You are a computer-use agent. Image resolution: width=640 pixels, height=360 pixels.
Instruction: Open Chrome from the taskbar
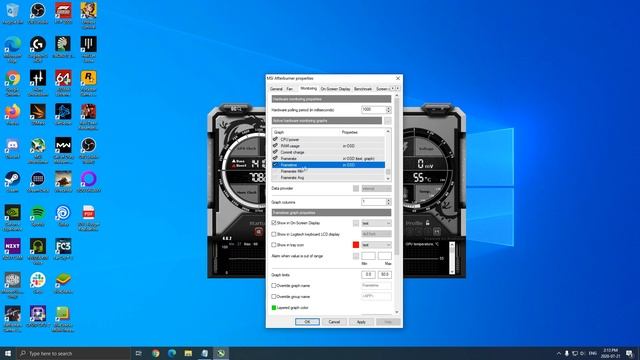[156, 353]
